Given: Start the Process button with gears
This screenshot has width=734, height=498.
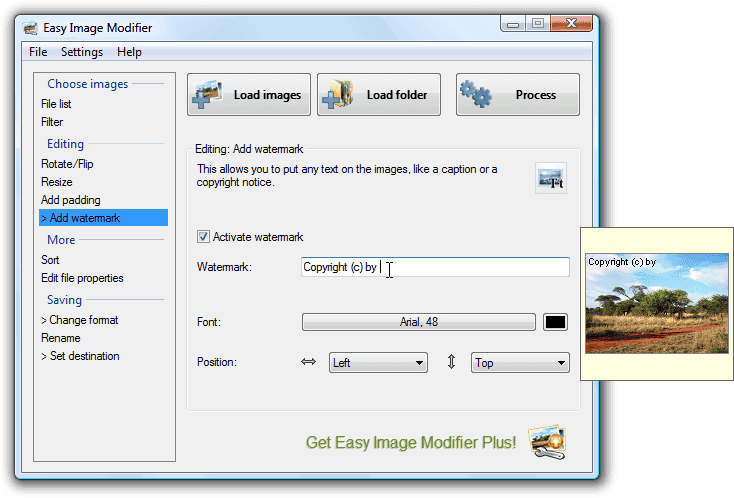Looking at the screenshot, I should pos(518,95).
